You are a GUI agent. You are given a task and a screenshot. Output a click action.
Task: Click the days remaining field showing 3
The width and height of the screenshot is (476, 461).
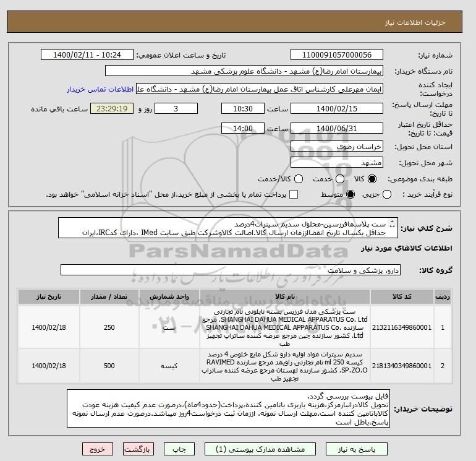[x=176, y=108]
